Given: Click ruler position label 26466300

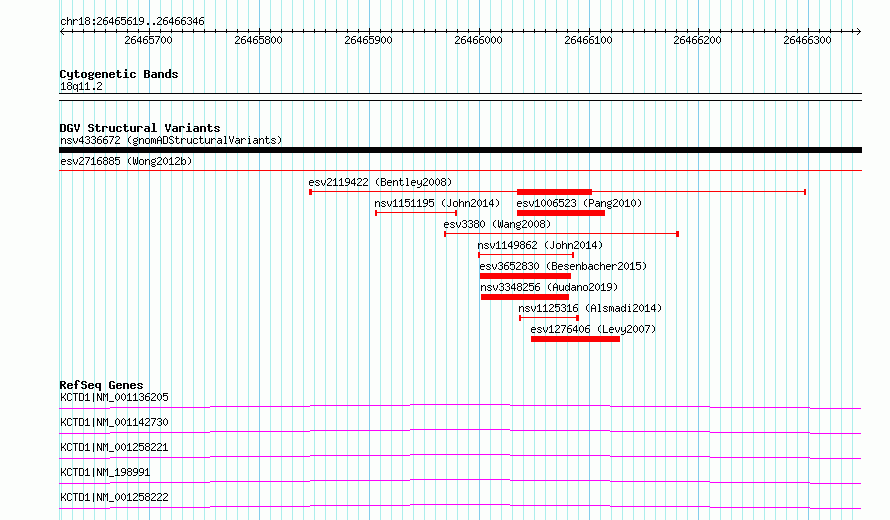Looking at the screenshot, I should 808,40.
